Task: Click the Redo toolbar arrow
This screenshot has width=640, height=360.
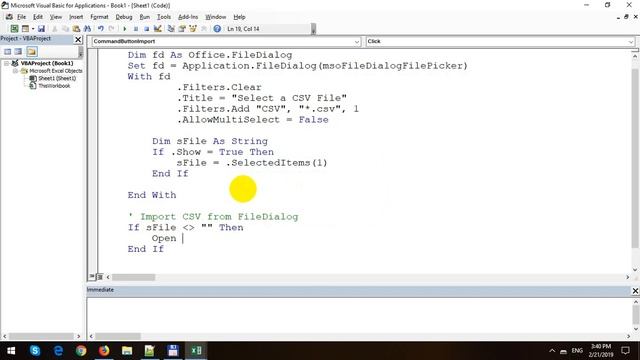Action: tap(111, 29)
